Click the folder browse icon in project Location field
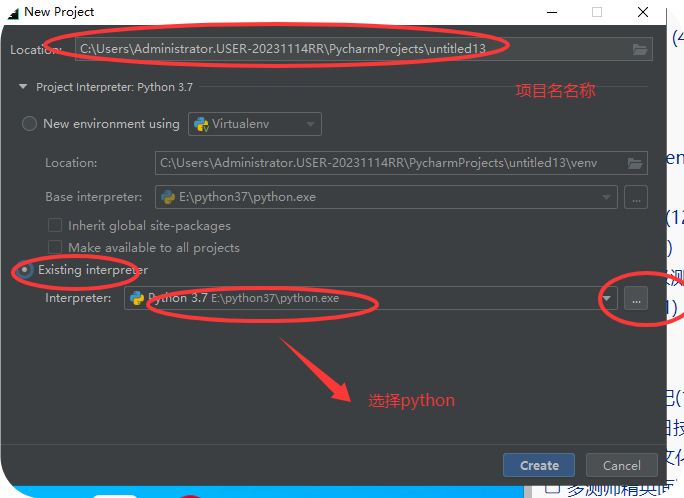This screenshot has height=498, width=684. click(x=640, y=49)
